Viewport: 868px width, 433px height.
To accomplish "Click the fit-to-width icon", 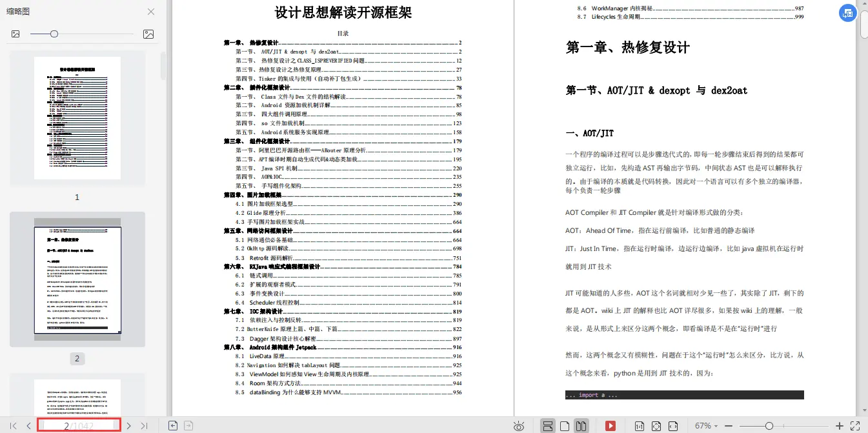I will pyautogui.click(x=674, y=425).
